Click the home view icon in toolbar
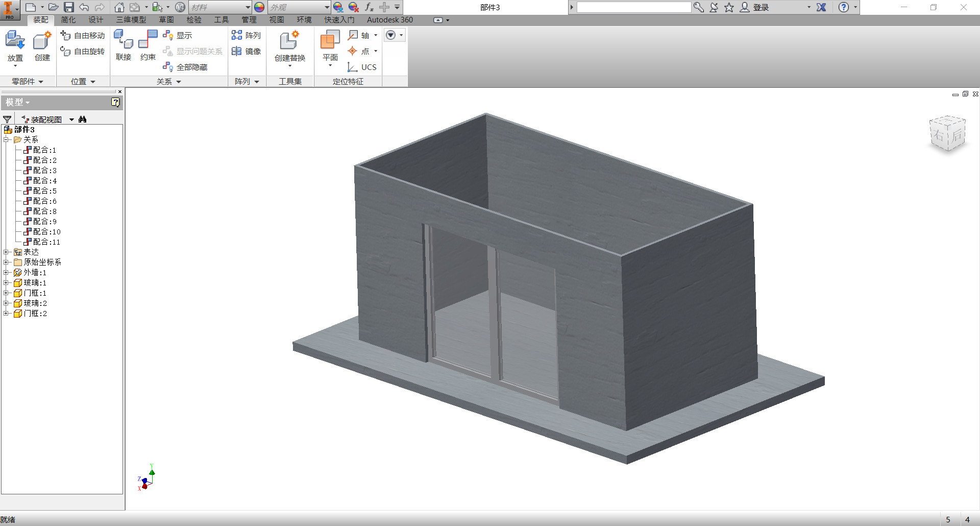 (x=119, y=7)
